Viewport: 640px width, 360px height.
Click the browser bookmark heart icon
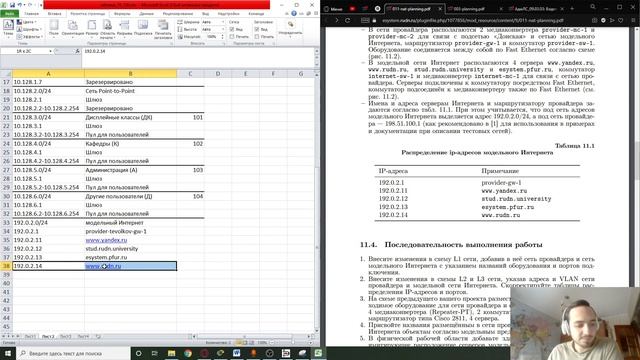pyautogui.click(x=620, y=20)
